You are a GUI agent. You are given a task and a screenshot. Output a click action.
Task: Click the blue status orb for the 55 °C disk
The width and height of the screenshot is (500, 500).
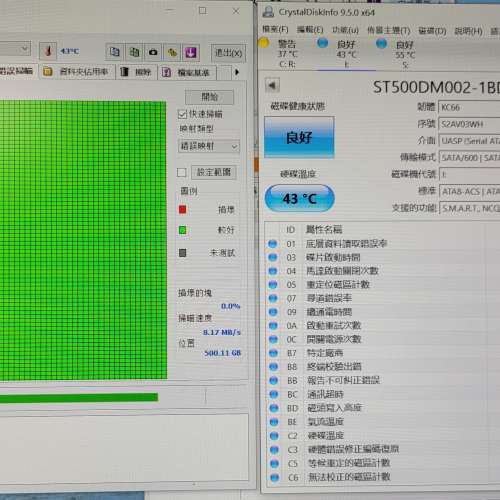tap(381, 43)
